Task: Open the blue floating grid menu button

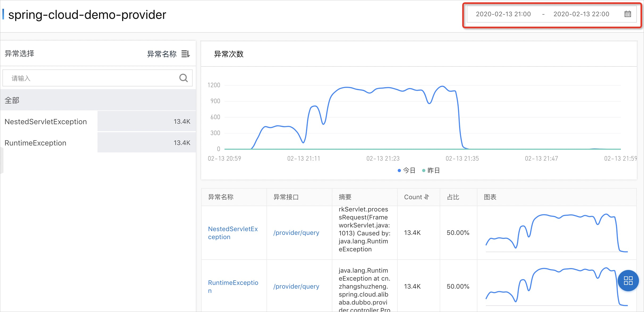Action: 628,281
